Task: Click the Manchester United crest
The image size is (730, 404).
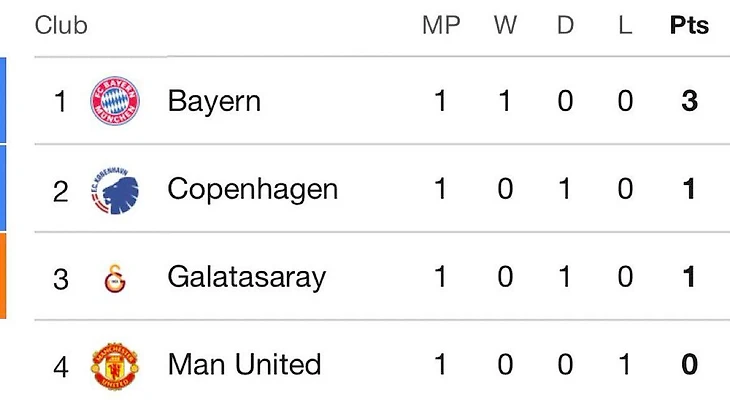Action: click(x=115, y=366)
